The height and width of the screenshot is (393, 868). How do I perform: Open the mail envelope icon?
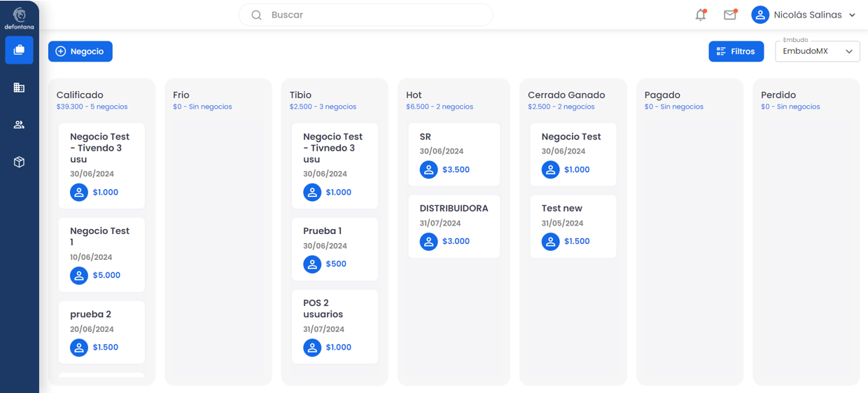pos(729,15)
